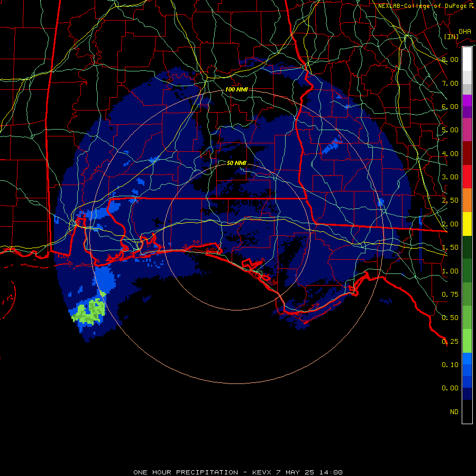This screenshot has height=476, width=476.
Task: Select the bright red swatch in the scale
Action: [467, 177]
